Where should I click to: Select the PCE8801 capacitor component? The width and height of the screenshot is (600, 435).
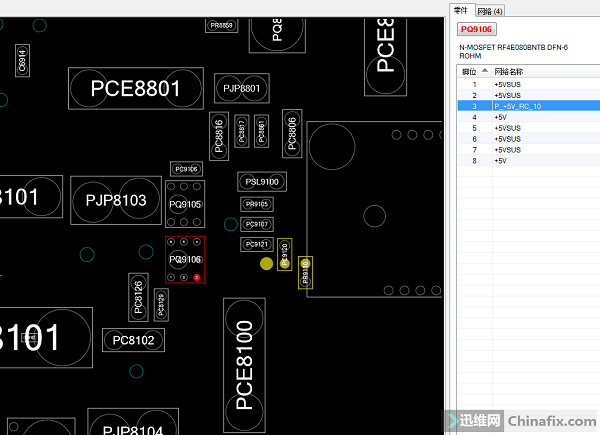click(x=136, y=89)
